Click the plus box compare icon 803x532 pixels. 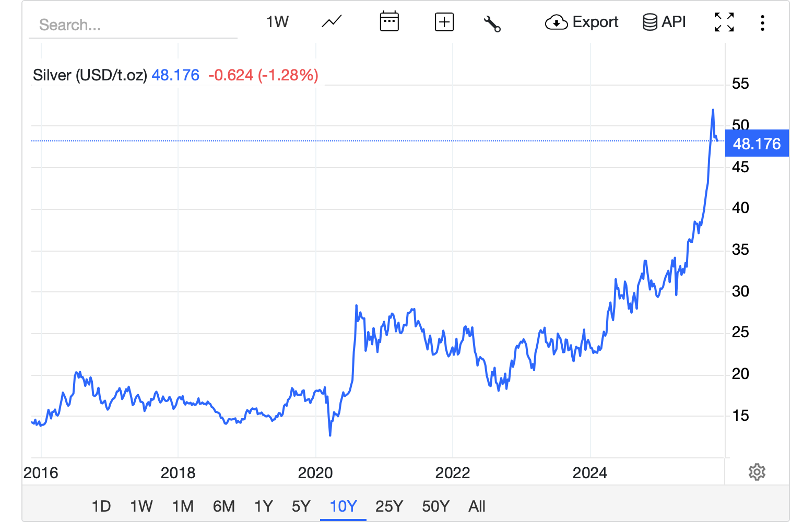pos(444,22)
